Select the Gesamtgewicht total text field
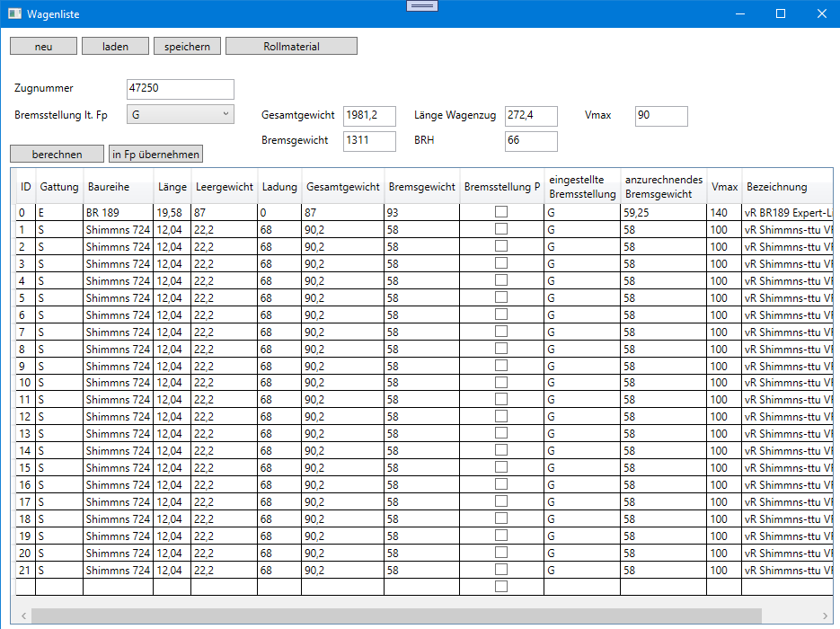 pyautogui.click(x=369, y=116)
